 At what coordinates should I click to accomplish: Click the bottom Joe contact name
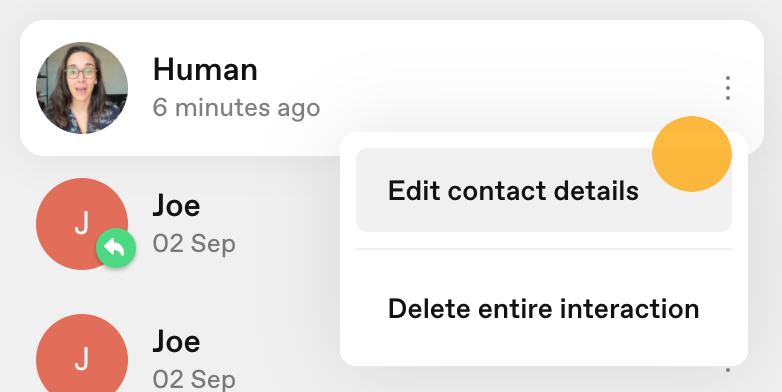click(177, 341)
